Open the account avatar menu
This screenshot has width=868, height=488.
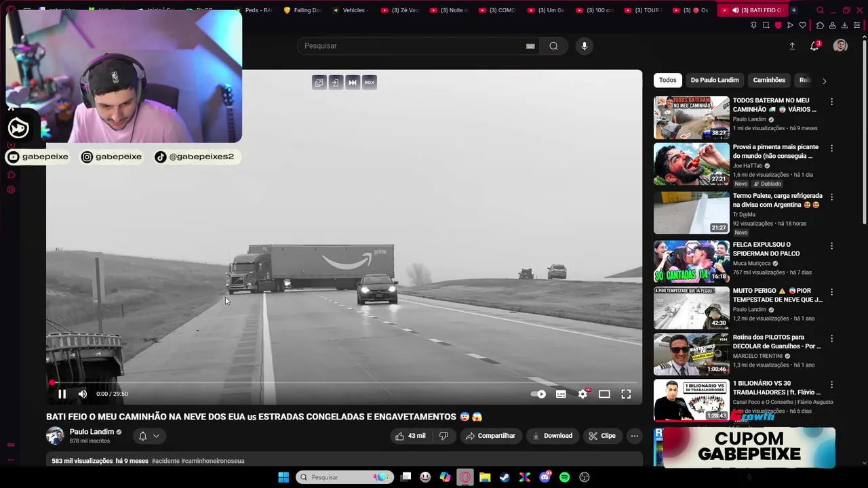tap(840, 46)
